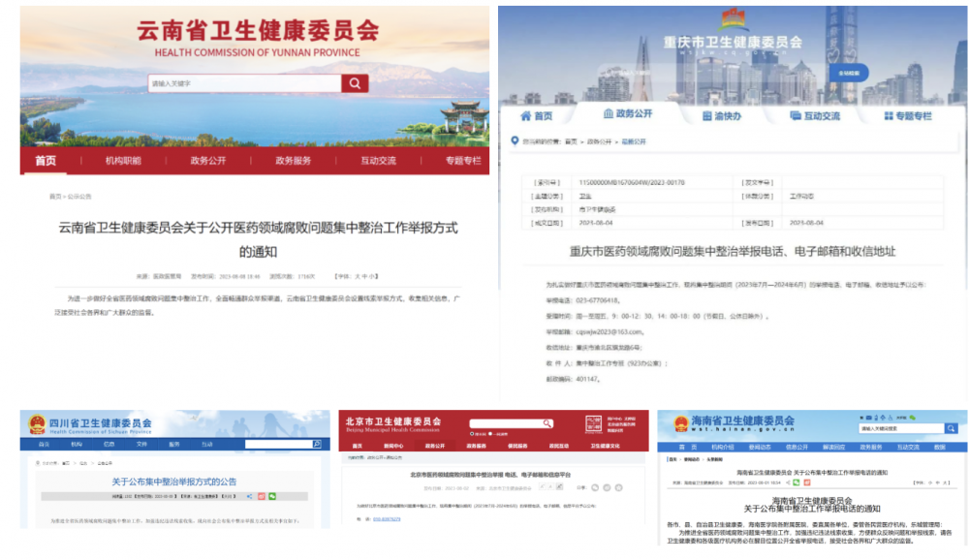Open 政务服务 in the Yunnan navigation bar

pos(293,161)
